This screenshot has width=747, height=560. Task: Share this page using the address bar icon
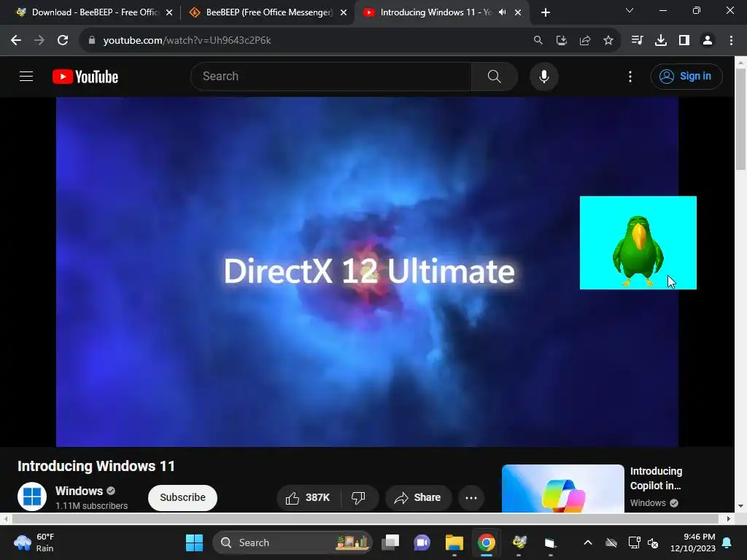[x=584, y=41]
